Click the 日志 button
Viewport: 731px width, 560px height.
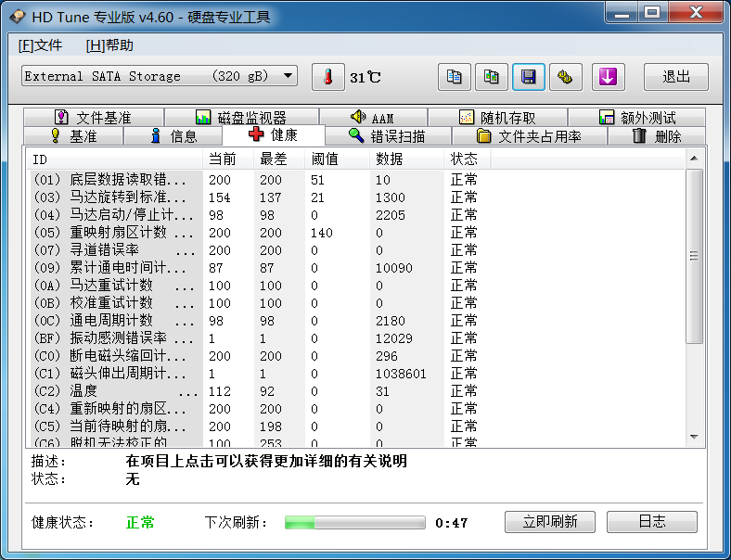tap(652, 522)
